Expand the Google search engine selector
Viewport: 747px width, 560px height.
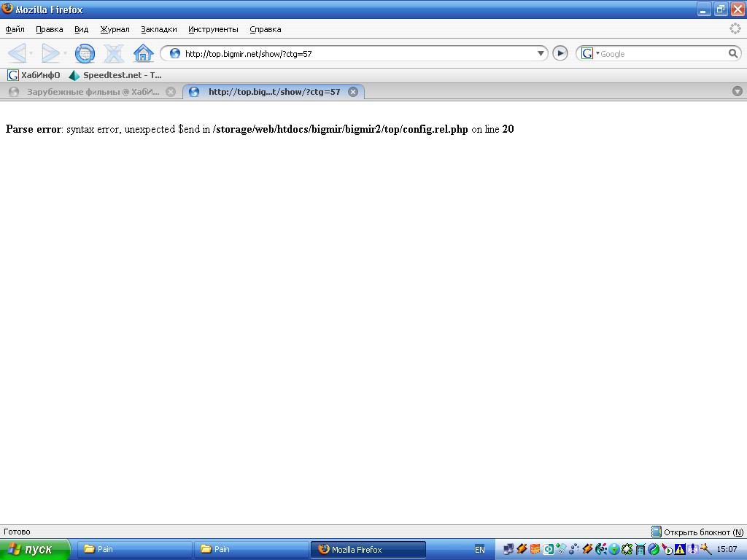pos(589,53)
